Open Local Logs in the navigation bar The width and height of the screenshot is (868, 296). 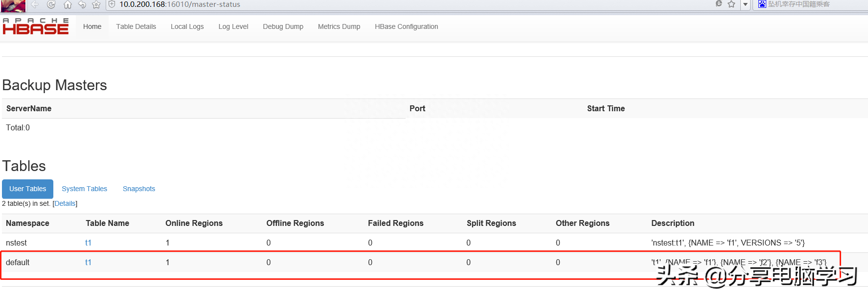(187, 26)
